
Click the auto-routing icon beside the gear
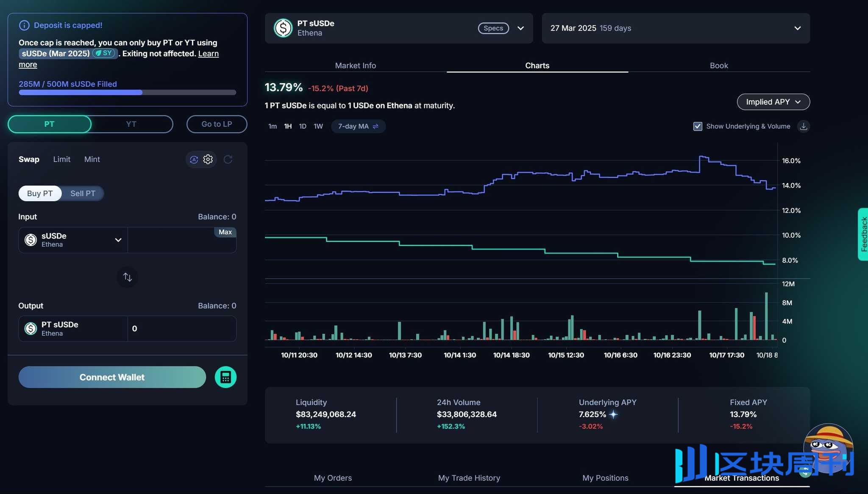coord(194,160)
